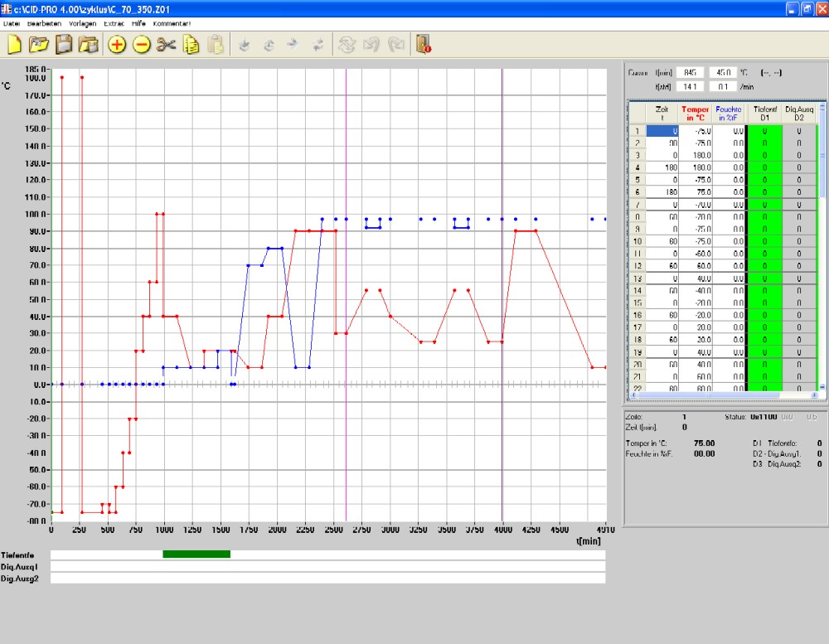Click the table's vertical scrollbar

click(822, 247)
